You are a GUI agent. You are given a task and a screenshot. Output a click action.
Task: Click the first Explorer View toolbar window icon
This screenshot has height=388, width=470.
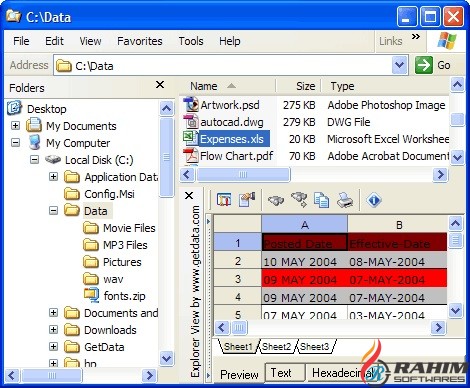224,200
